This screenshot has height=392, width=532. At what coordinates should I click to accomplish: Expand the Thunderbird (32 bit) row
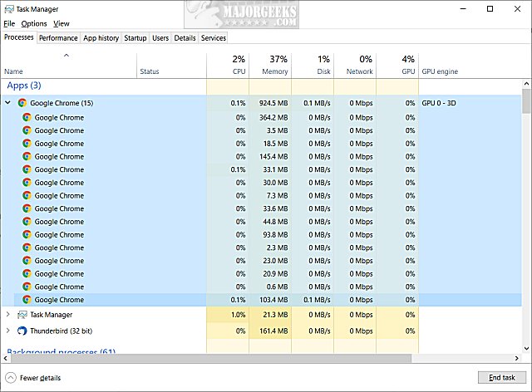pos(7,331)
